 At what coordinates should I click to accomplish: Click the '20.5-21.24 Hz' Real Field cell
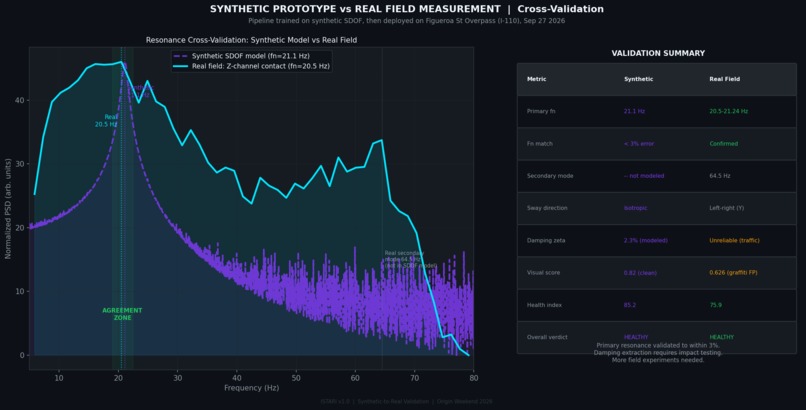pos(728,111)
